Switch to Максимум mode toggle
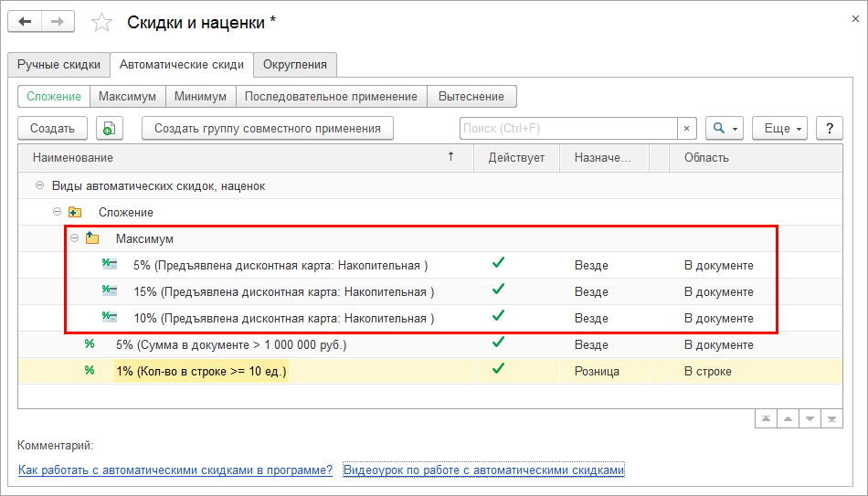 pos(128,96)
